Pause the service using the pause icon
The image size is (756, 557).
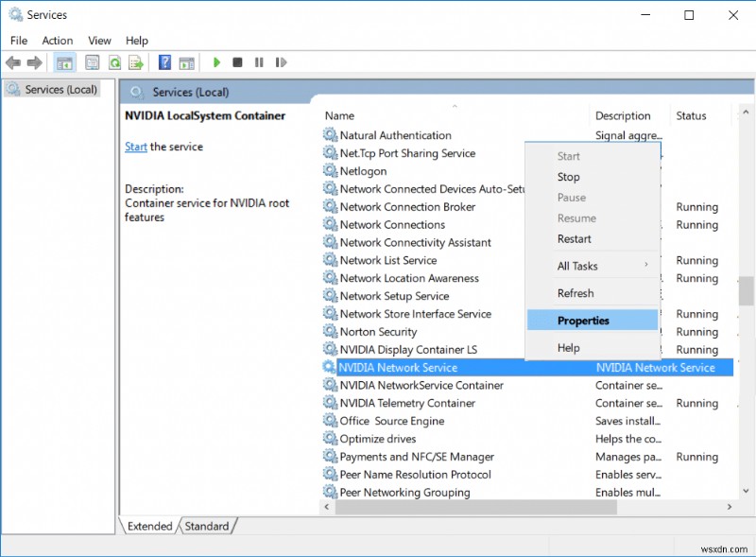tap(261, 62)
